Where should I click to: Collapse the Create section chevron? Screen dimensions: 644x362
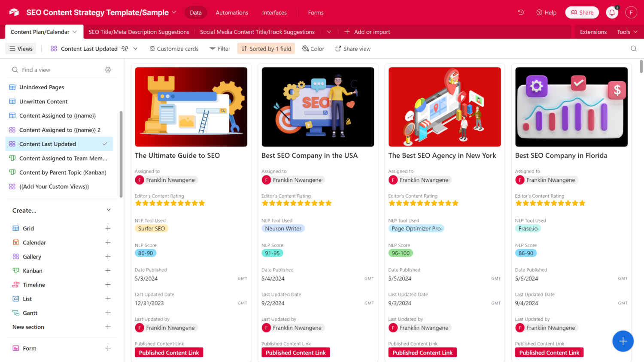click(109, 210)
